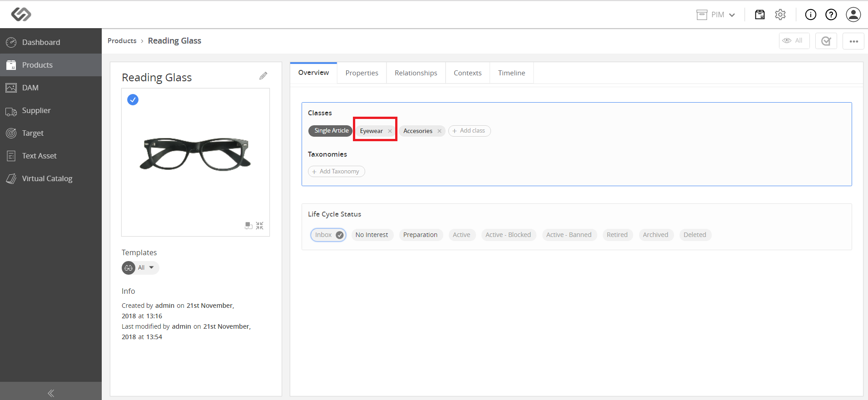Collapse the sidebar with double chevron
This screenshot has height=400, width=868.
[51, 393]
